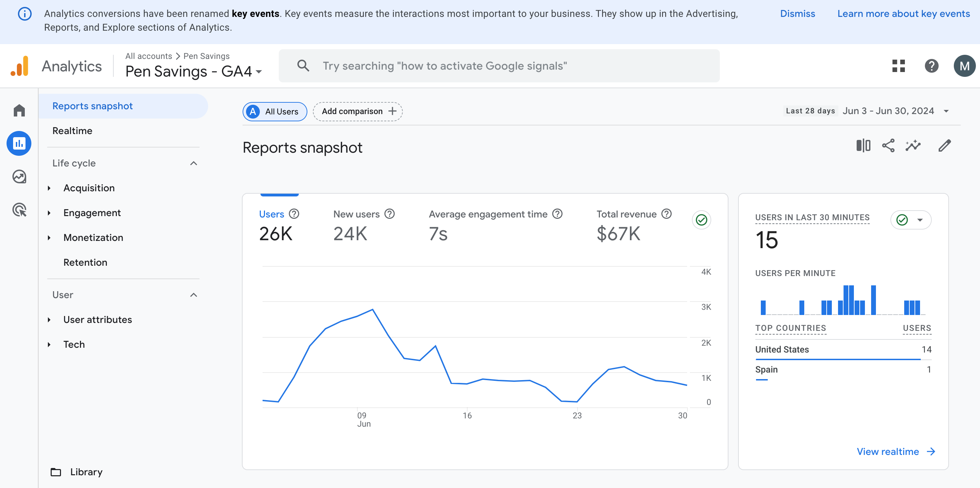Open the Home icon in left rail

(19, 110)
